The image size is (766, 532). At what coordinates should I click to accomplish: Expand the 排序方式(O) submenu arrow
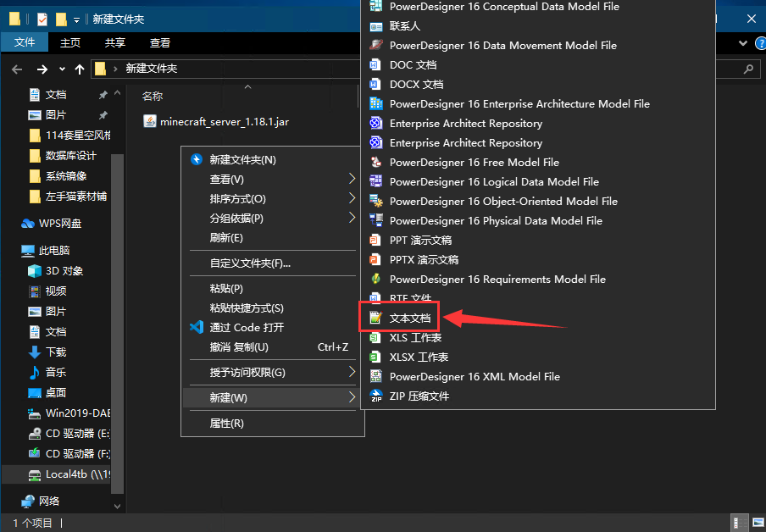pyautogui.click(x=352, y=198)
